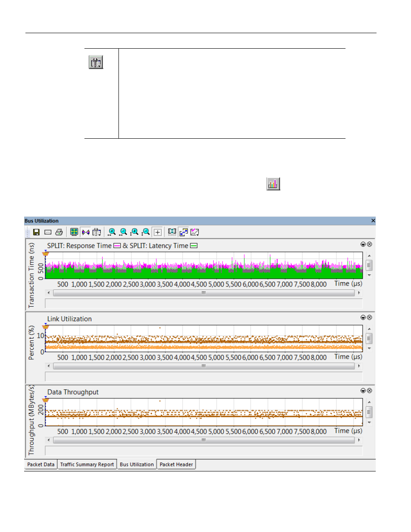This screenshot has width=411, height=532.
Task: Click the right scroll arrow under Response Time graph
Action: [x=359, y=293]
